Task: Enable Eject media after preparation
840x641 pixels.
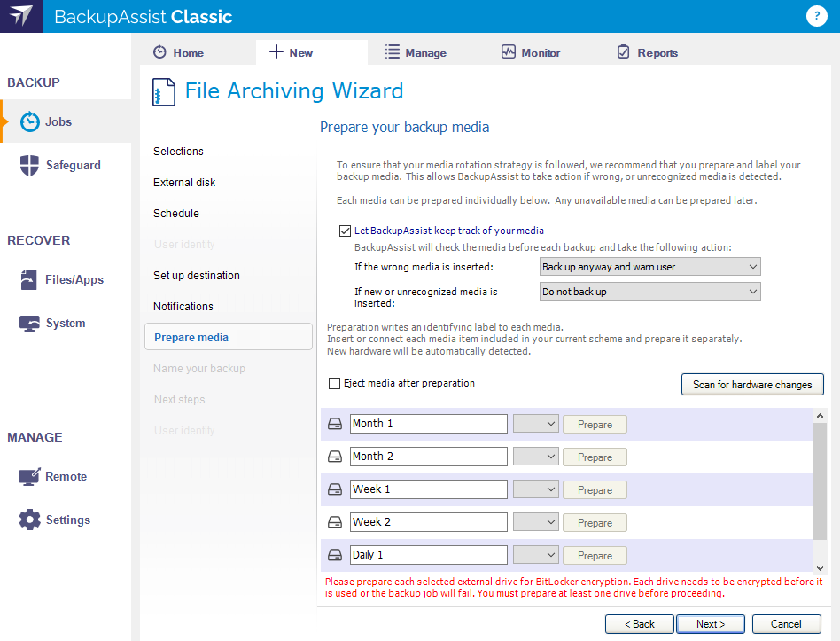Action: [335, 384]
